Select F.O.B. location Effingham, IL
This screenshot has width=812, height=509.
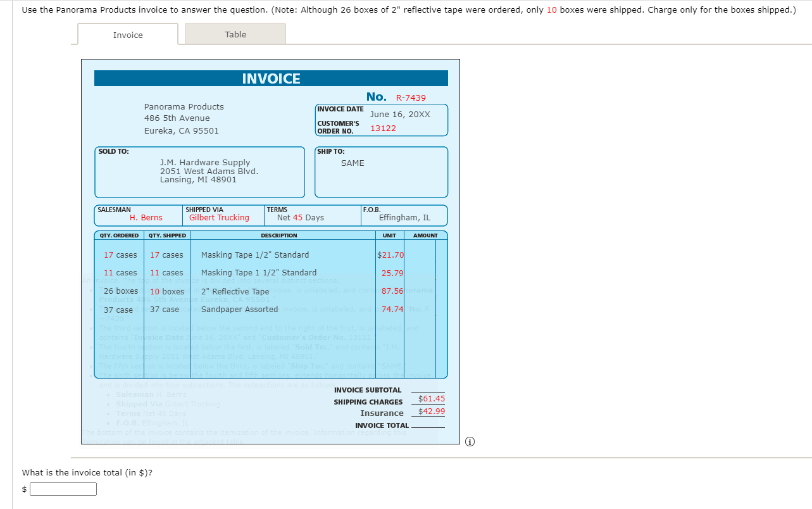pos(404,218)
